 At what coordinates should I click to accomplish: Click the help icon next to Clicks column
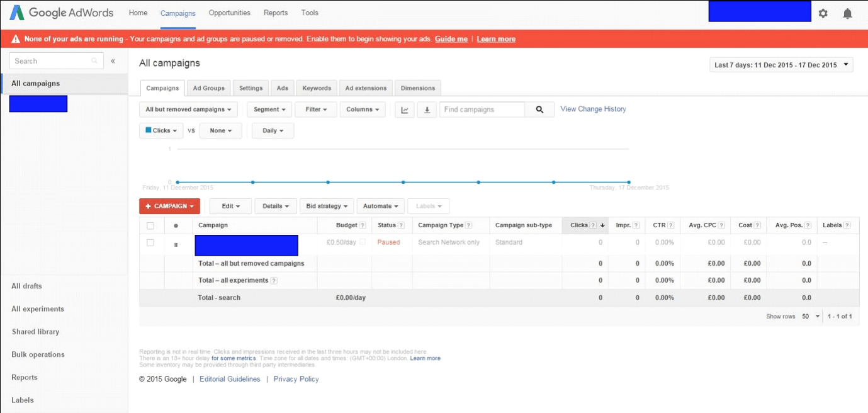(x=592, y=225)
